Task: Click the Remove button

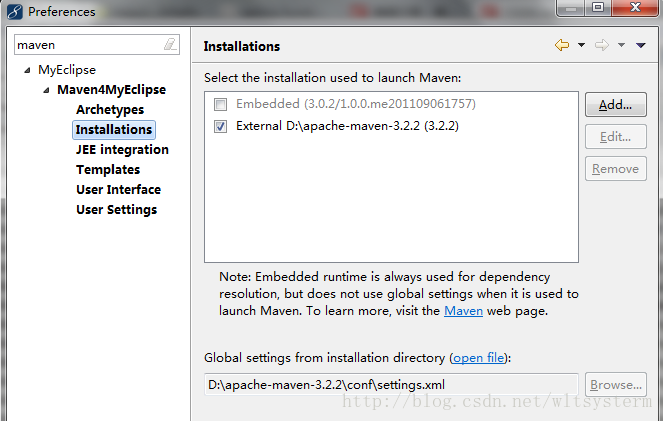Action: (x=616, y=169)
